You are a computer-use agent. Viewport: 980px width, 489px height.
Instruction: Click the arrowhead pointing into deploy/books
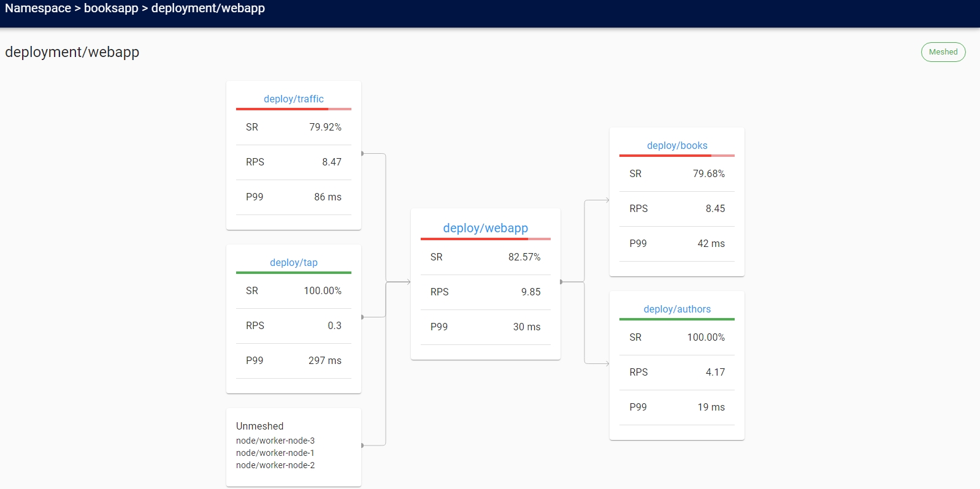point(607,200)
